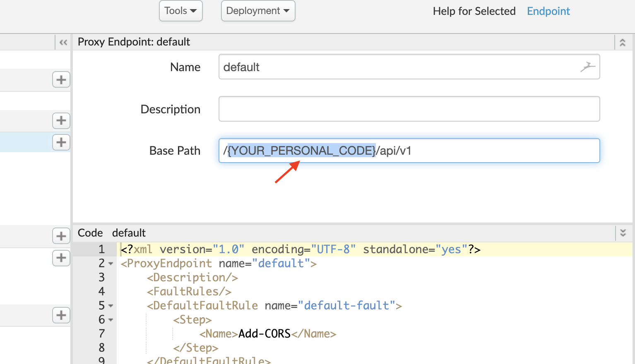Click the Code panel label
635x364 pixels.
click(x=90, y=233)
